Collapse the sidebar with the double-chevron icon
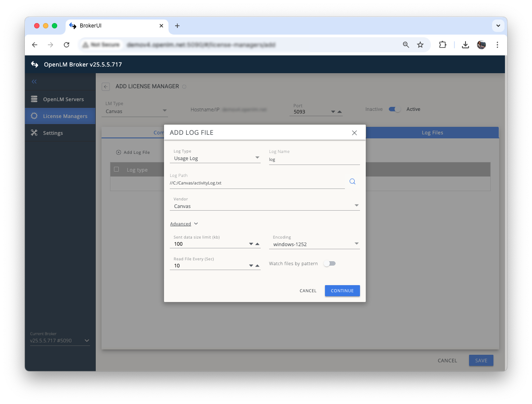 tap(34, 81)
